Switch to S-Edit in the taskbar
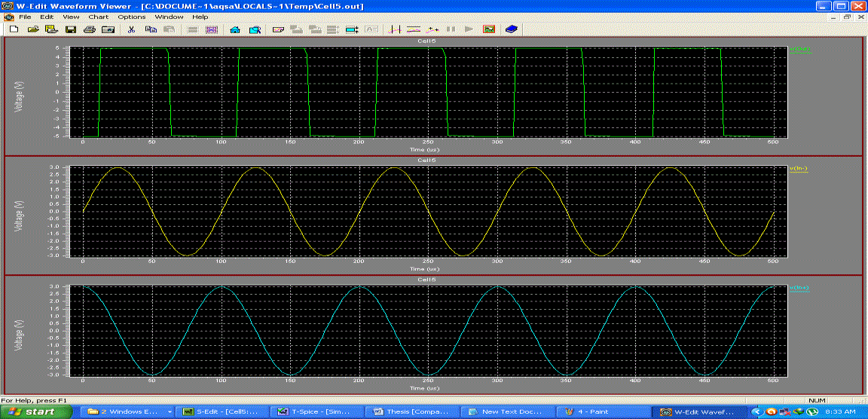868x419 pixels. pyautogui.click(x=221, y=411)
